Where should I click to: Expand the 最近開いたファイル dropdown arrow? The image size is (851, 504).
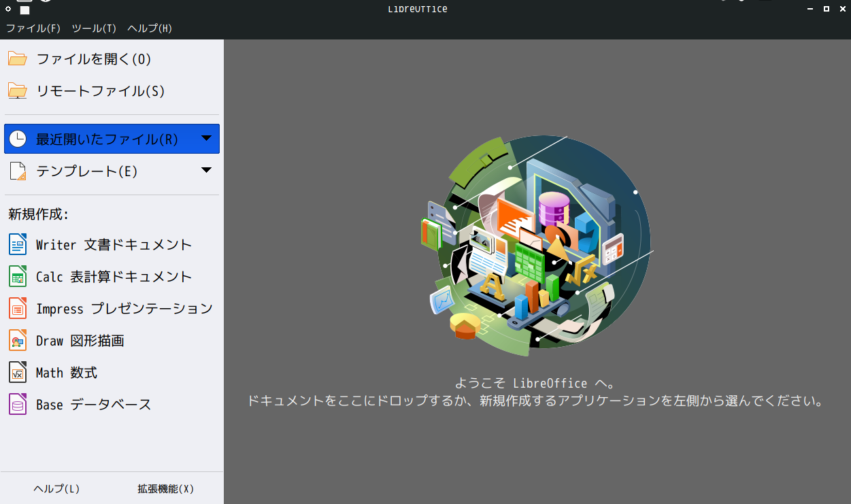[207, 139]
